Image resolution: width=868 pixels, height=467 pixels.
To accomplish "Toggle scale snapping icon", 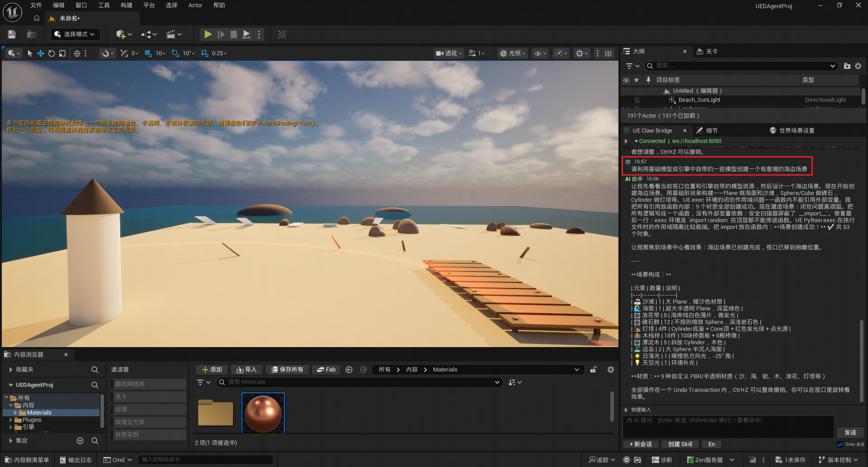I will 205,53.
